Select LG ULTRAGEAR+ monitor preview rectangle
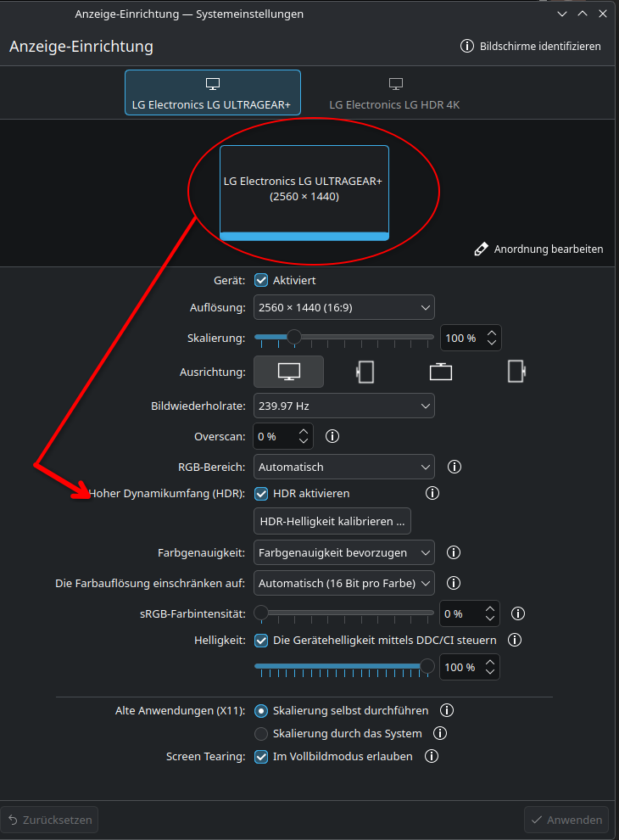 304,193
